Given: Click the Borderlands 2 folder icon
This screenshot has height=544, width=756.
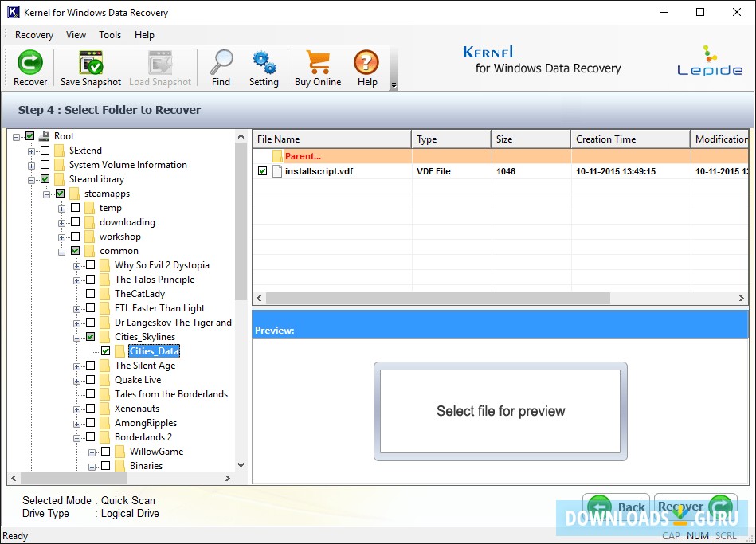Looking at the screenshot, I should tap(104, 437).
